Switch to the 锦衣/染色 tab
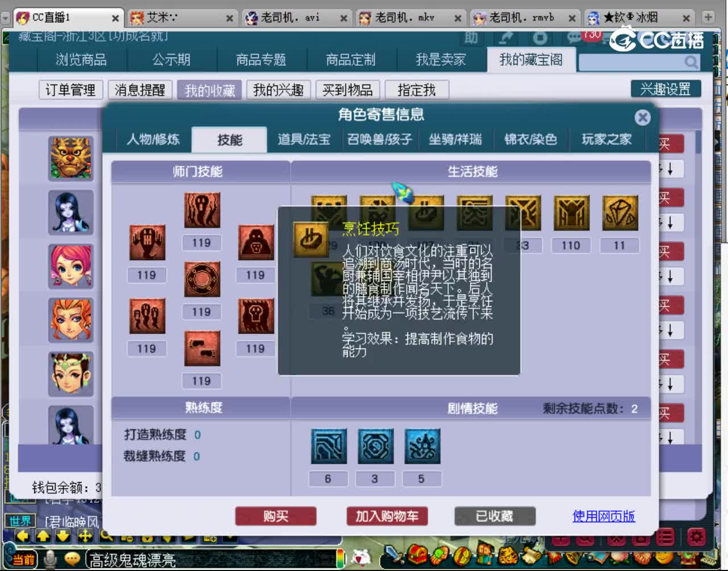The image size is (728, 571). pyautogui.click(x=531, y=139)
